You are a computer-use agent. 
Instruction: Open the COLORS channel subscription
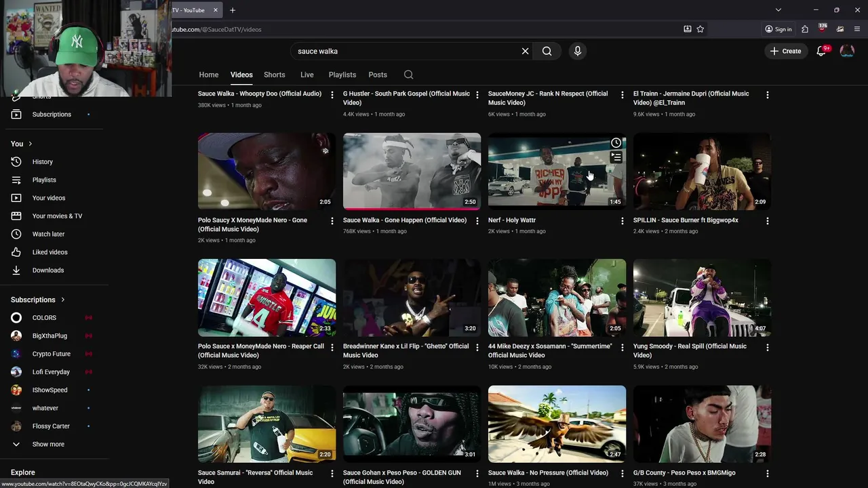[x=53, y=317]
